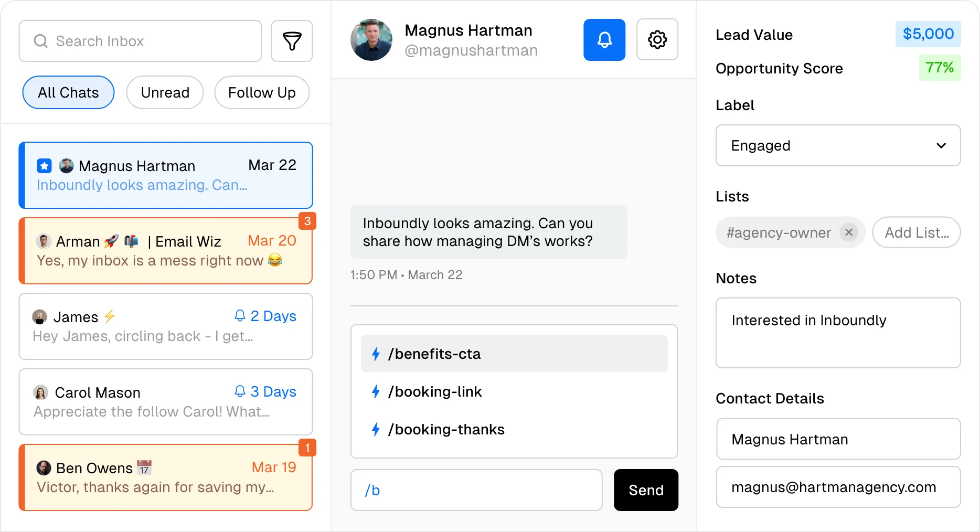
Task: Click the Mar 22 date on Magnus chat
Action: click(x=272, y=165)
